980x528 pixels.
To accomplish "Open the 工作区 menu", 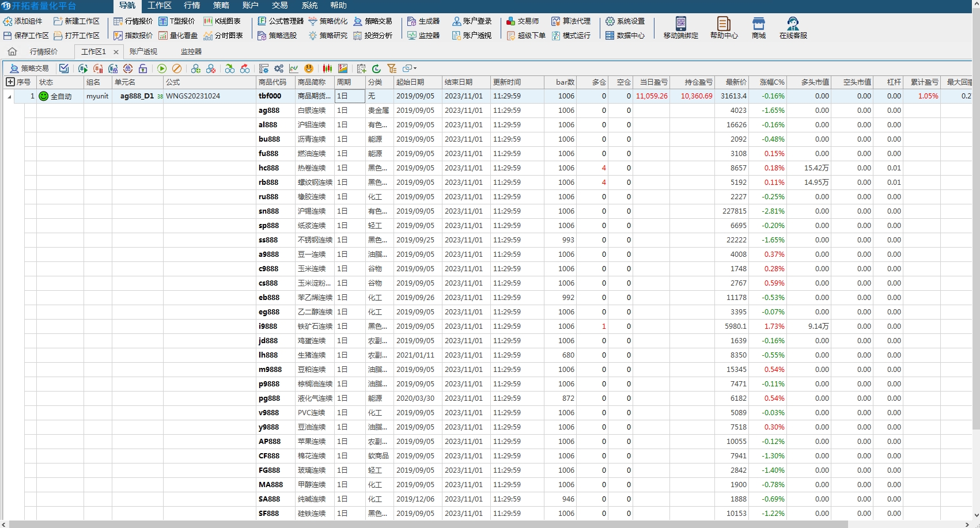I will (160, 5).
